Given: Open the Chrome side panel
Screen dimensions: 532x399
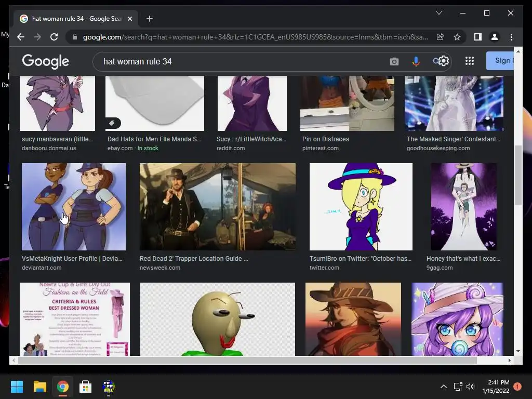Looking at the screenshot, I should point(478,37).
